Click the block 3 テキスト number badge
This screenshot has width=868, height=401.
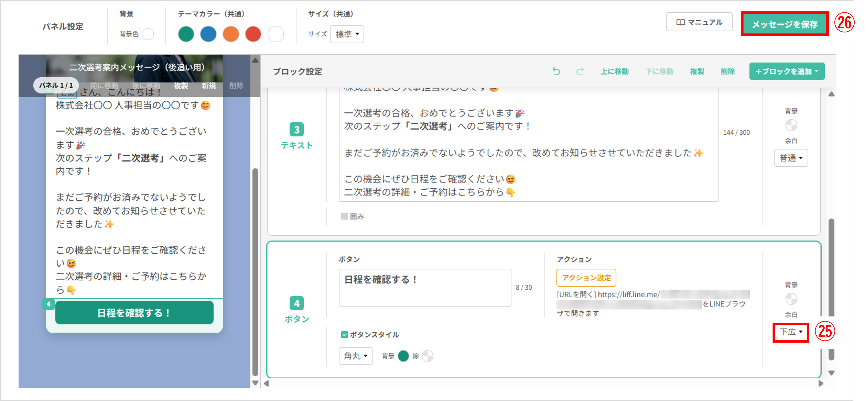click(296, 129)
